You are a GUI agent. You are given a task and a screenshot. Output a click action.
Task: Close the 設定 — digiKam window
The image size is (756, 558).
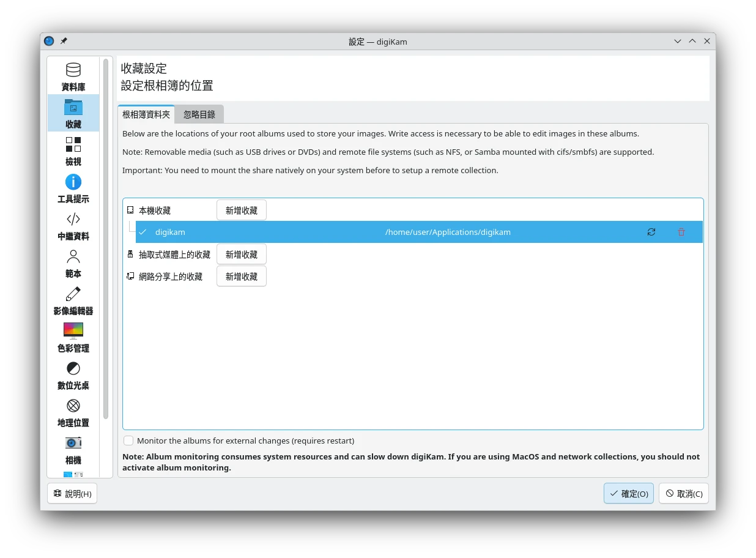(x=707, y=41)
